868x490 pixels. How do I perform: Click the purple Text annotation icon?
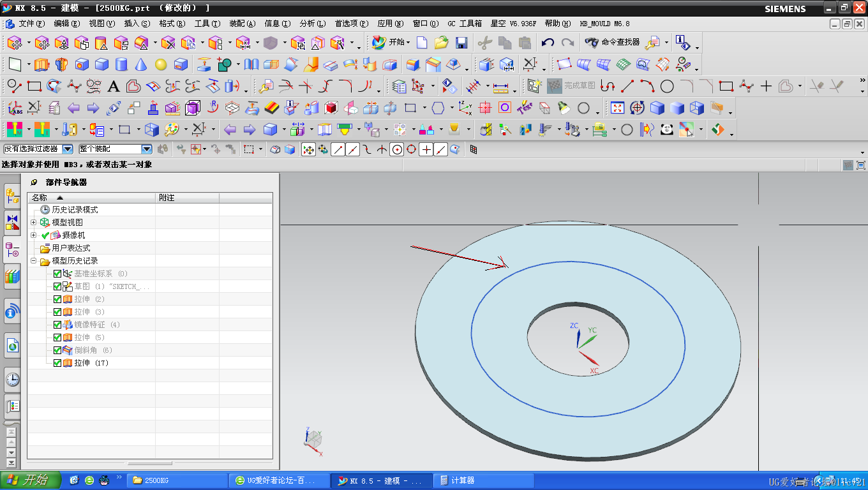[525, 108]
